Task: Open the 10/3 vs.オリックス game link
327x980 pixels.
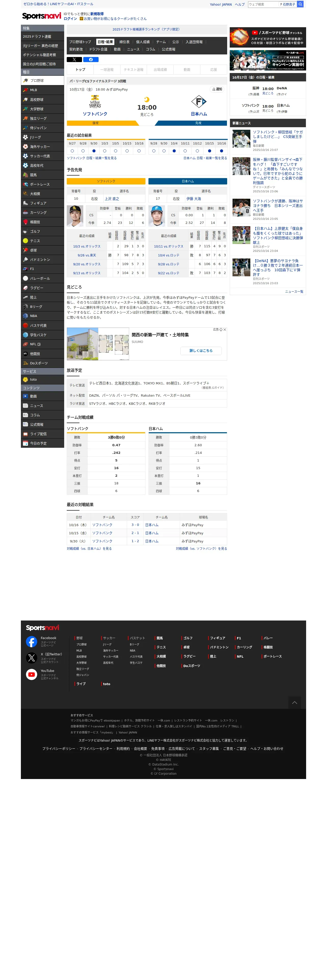Action: pos(87,247)
